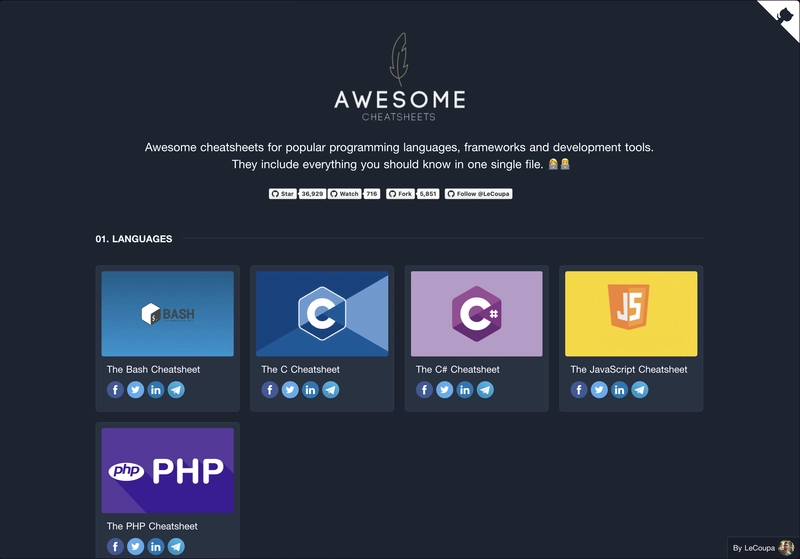The image size is (800, 559).
Task: Share JavaScript Cheatsheet on Facebook
Action: coord(579,390)
